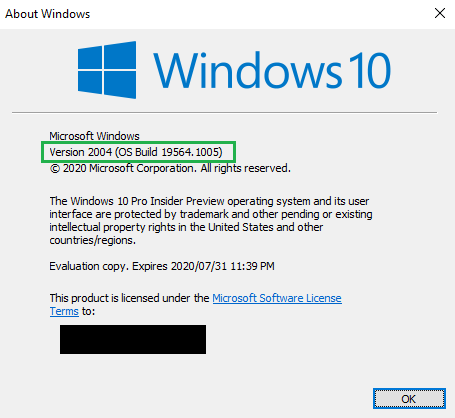Click the 2020 Microsoft Corporation copyright line

point(170,168)
